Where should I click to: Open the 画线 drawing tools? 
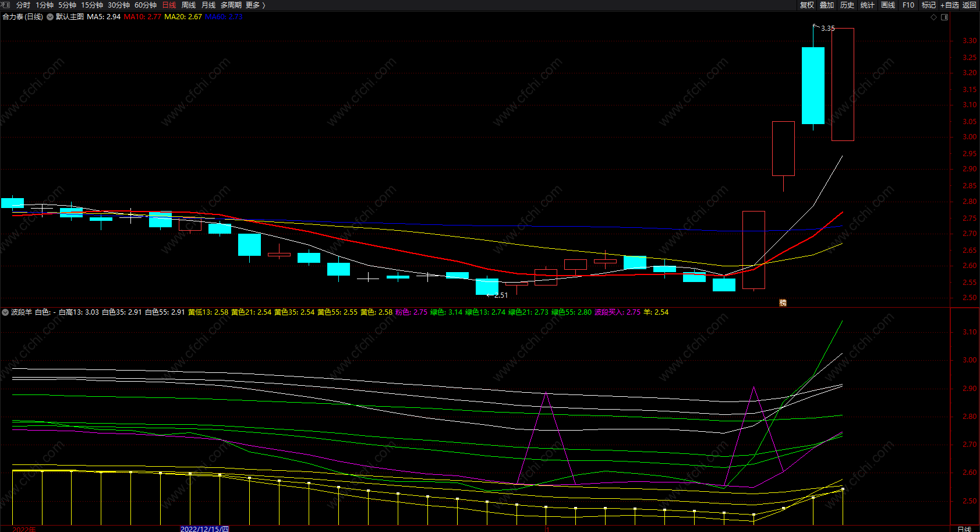[x=888, y=5]
